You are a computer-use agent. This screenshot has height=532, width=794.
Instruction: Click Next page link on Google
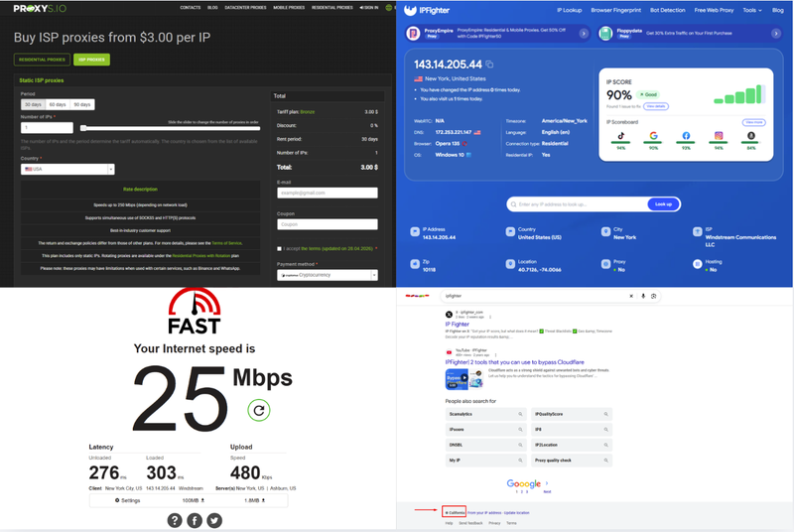[547, 491]
